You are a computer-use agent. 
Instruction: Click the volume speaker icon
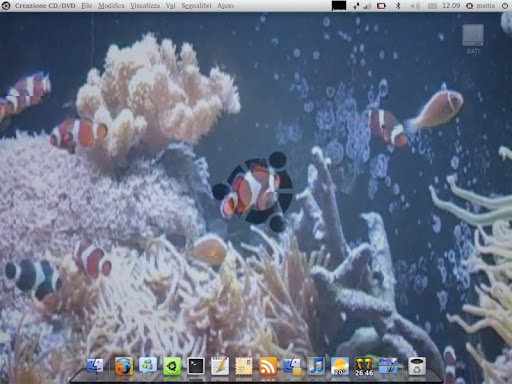[415, 6]
